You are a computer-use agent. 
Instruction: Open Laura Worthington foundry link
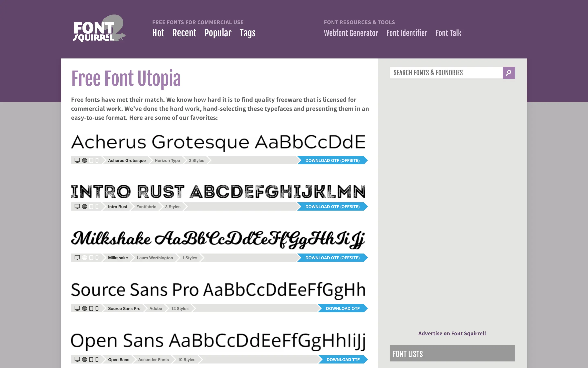point(155,258)
